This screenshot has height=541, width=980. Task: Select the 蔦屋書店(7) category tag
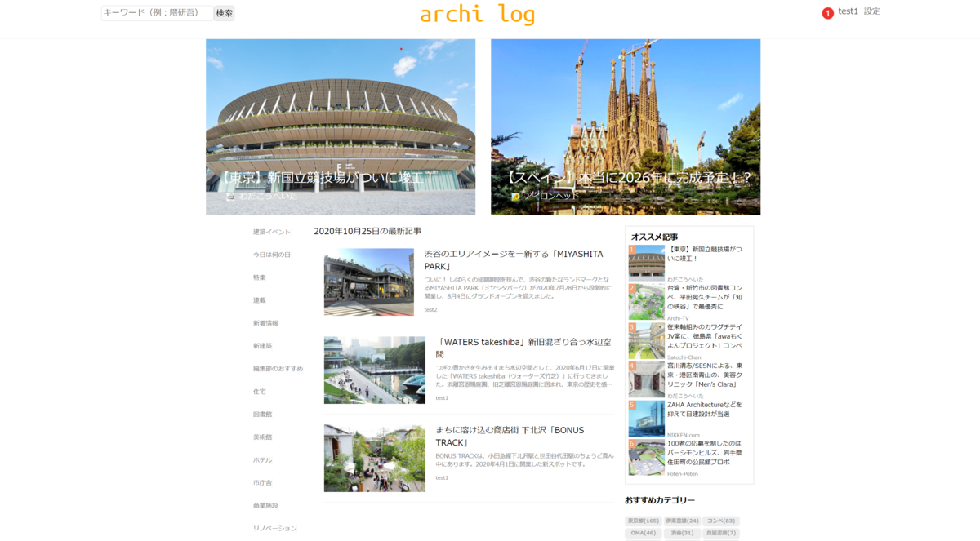point(721,533)
